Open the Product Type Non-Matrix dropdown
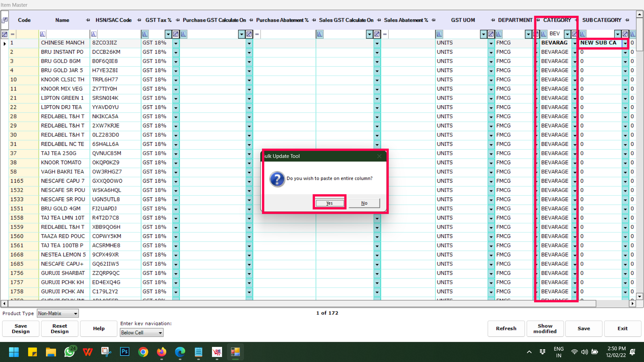 click(x=75, y=314)
